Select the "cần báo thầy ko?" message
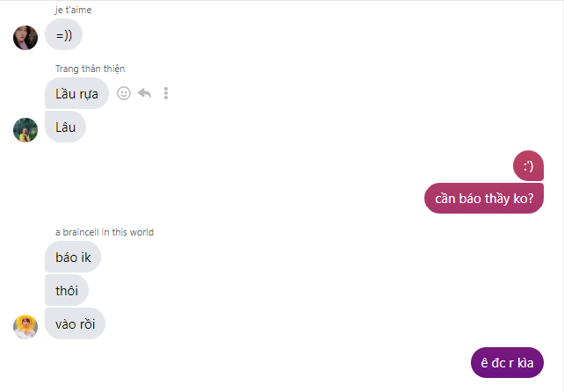564x392 pixels. click(x=484, y=199)
